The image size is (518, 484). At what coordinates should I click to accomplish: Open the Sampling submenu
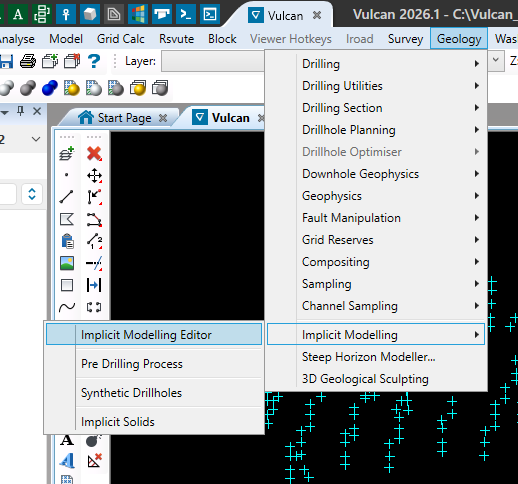pyautogui.click(x=376, y=284)
